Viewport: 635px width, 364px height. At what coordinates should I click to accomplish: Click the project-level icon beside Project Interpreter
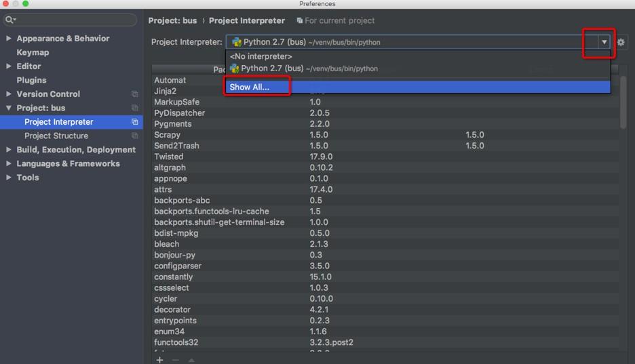pyautogui.click(x=135, y=122)
